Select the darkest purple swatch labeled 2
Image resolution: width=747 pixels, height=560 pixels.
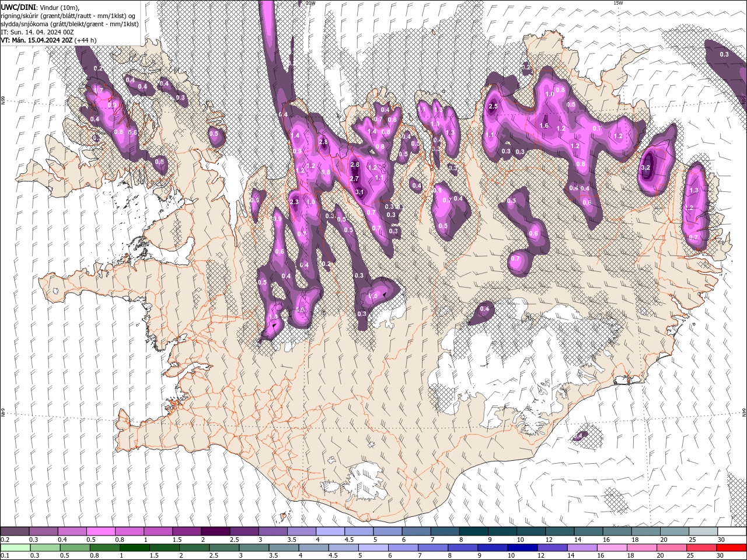pyautogui.click(x=215, y=531)
